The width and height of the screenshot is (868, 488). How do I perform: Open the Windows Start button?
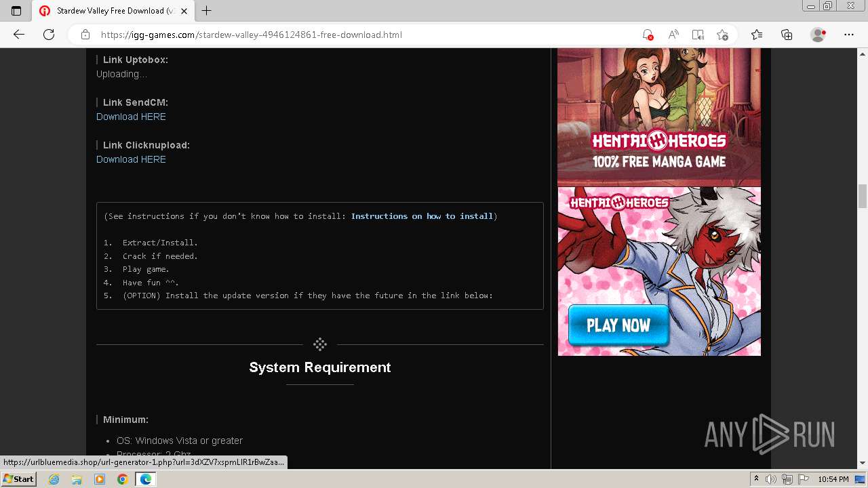click(19, 479)
